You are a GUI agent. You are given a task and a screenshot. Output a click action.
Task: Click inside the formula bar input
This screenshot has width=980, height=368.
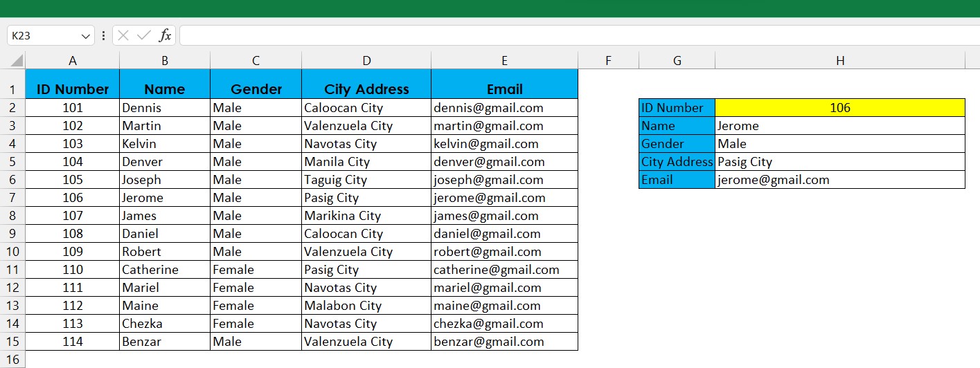click(579, 35)
